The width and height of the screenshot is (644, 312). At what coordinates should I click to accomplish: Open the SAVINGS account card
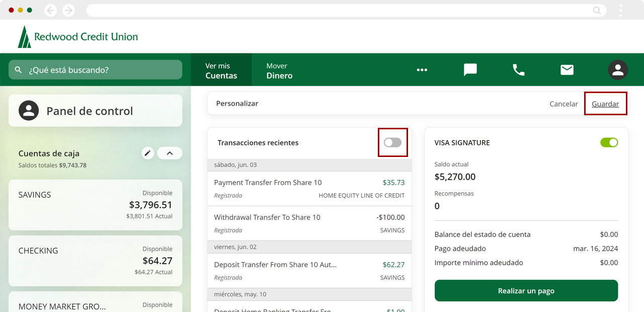(x=95, y=205)
